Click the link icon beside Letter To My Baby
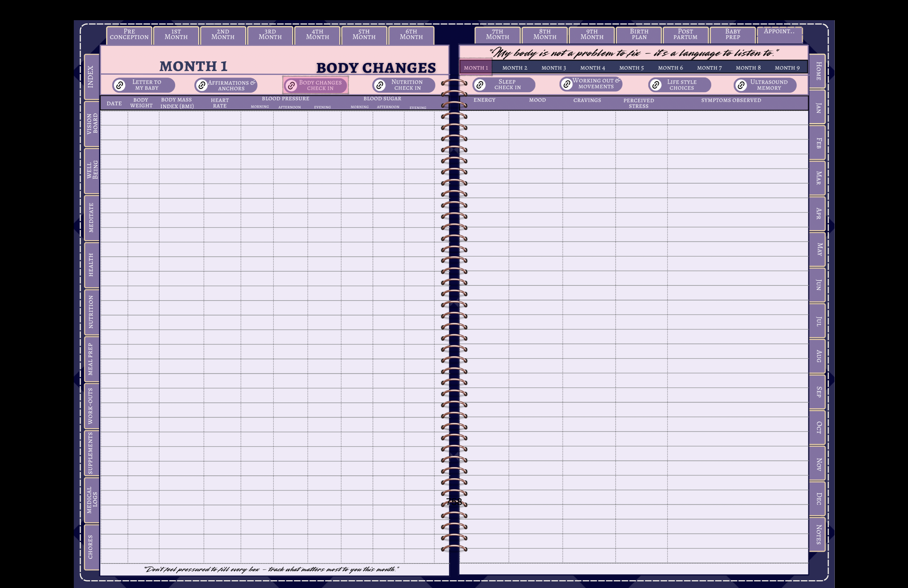Viewport: 908px width, 588px height. (x=119, y=85)
